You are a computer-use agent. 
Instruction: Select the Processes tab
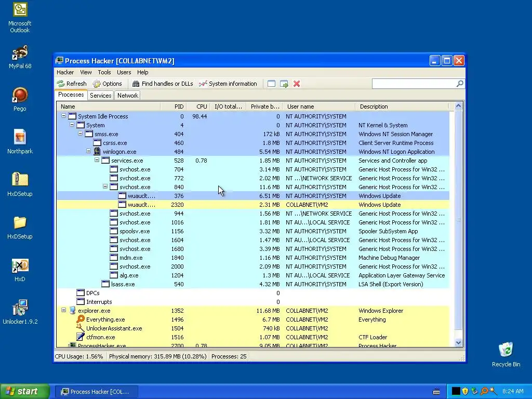71,95
